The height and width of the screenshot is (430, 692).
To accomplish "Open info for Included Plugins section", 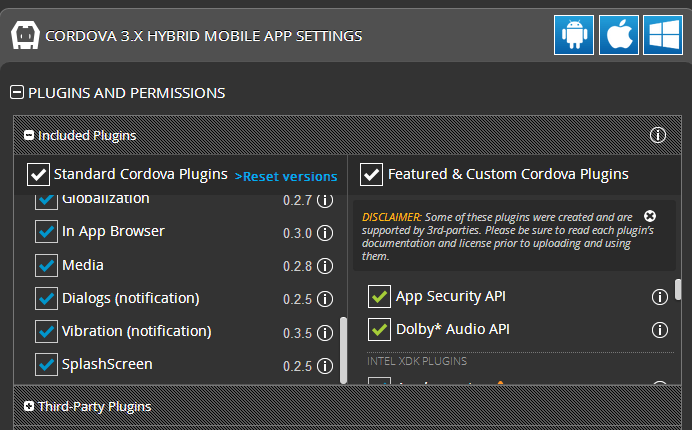I will [x=658, y=135].
